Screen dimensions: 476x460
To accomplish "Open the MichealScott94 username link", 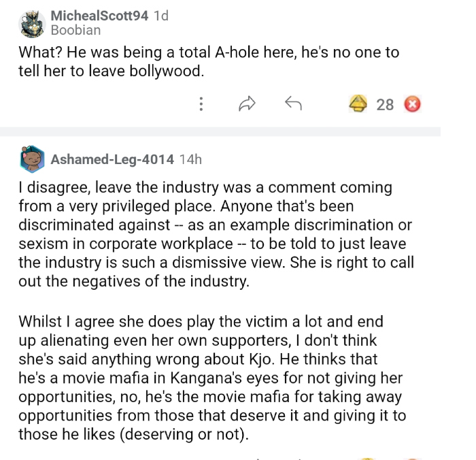I will [99, 16].
